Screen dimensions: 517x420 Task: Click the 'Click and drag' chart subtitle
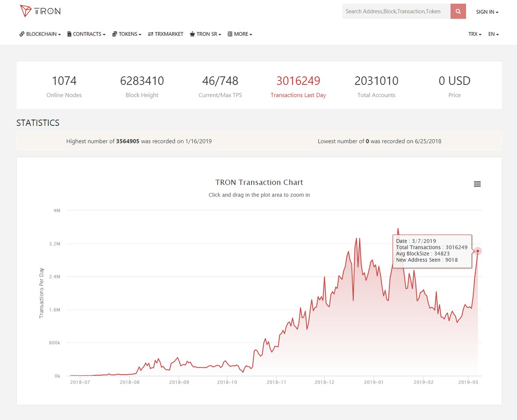259,195
